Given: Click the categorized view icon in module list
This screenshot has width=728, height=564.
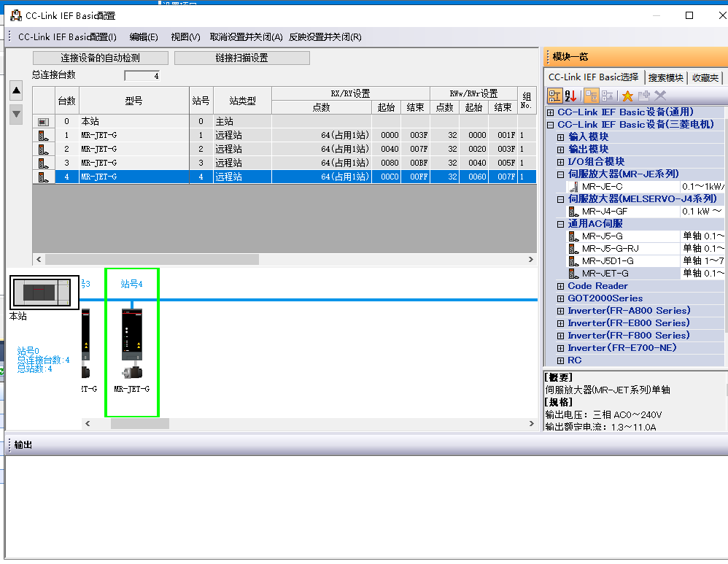Looking at the screenshot, I should coord(554,96).
